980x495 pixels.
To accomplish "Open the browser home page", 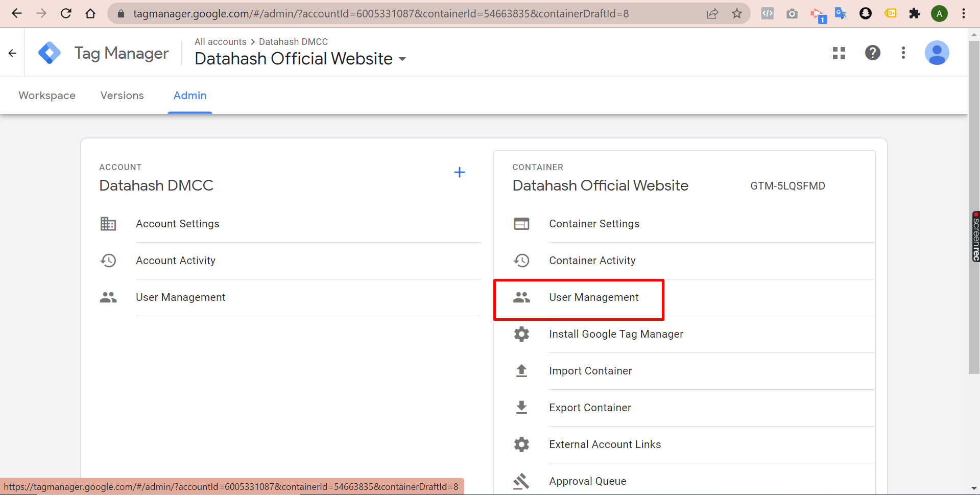I will coord(90,13).
